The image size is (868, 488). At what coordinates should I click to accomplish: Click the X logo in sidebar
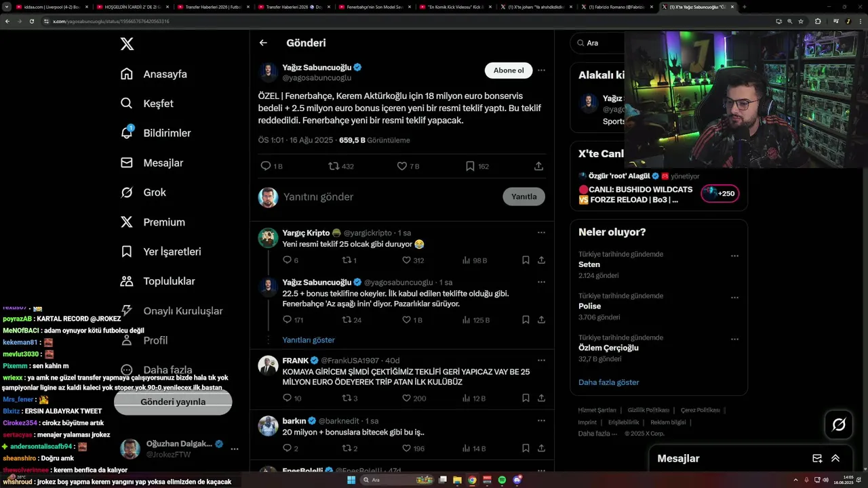click(127, 44)
